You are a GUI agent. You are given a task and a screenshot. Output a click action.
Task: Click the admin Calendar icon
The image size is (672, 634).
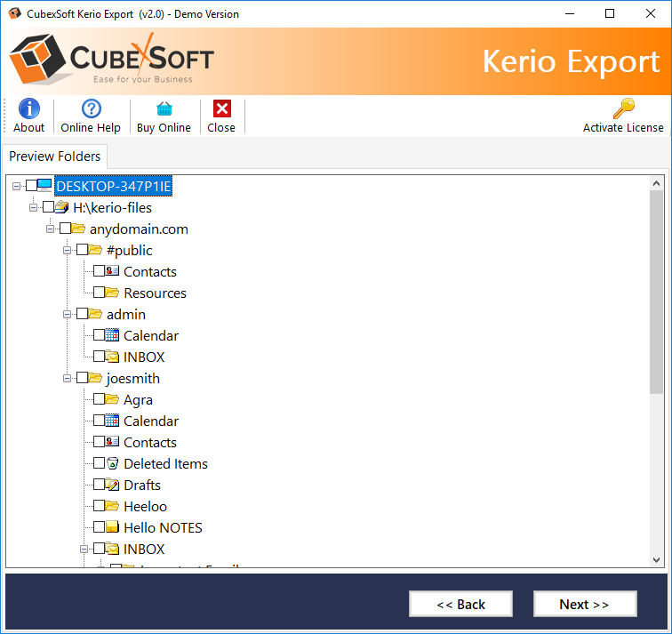click(112, 335)
